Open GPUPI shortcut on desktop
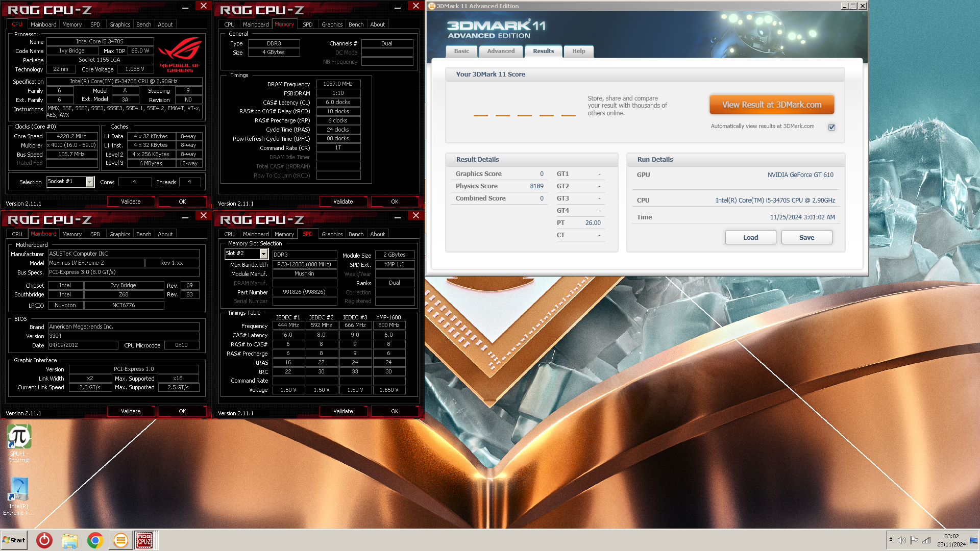 click(x=19, y=443)
